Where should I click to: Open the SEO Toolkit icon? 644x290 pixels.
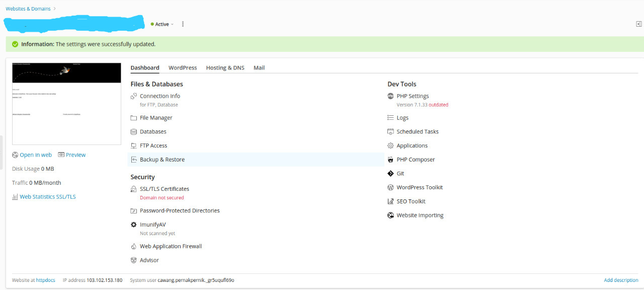pyautogui.click(x=390, y=201)
